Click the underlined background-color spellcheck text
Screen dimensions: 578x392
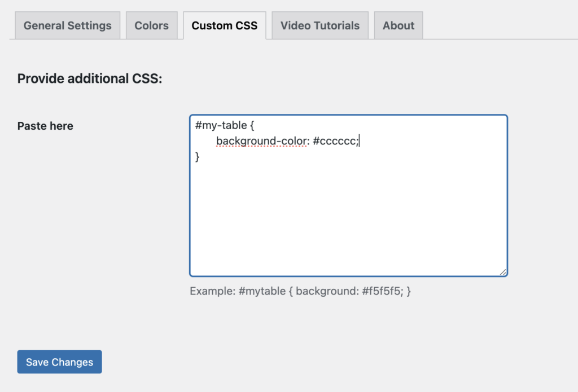point(262,140)
